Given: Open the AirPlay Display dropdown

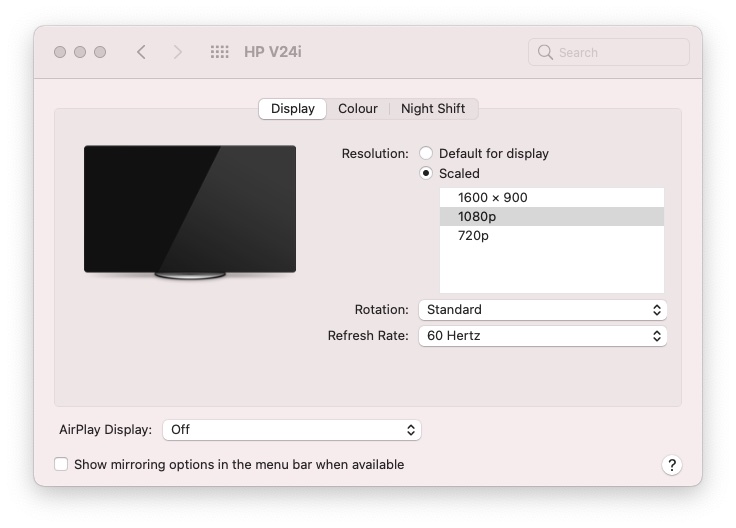Looking at the screenshot, I should click(291, 430).
